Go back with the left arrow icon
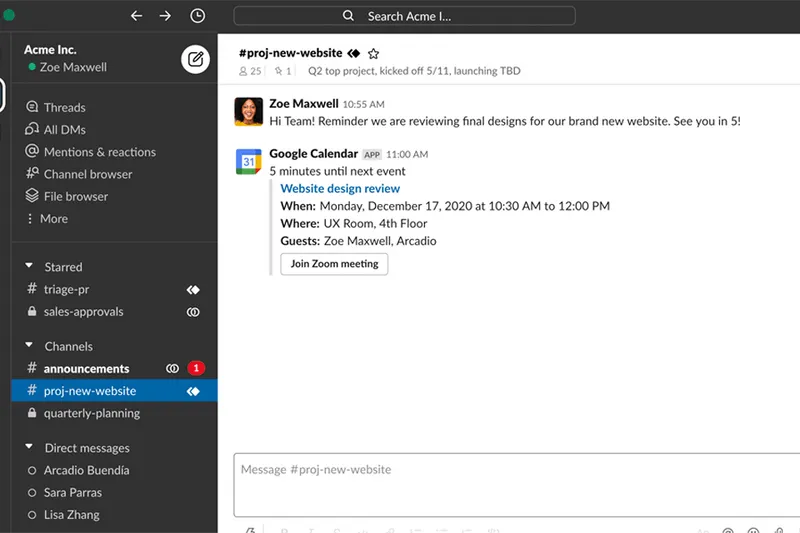800x533 pixels. point(136,16)
